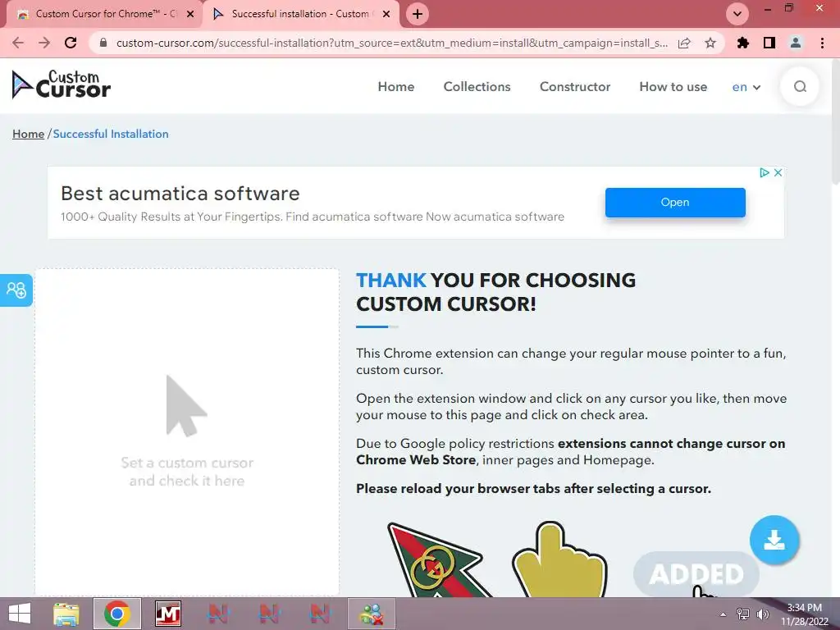Open the site search magnifier icon

tap(800, 86)
